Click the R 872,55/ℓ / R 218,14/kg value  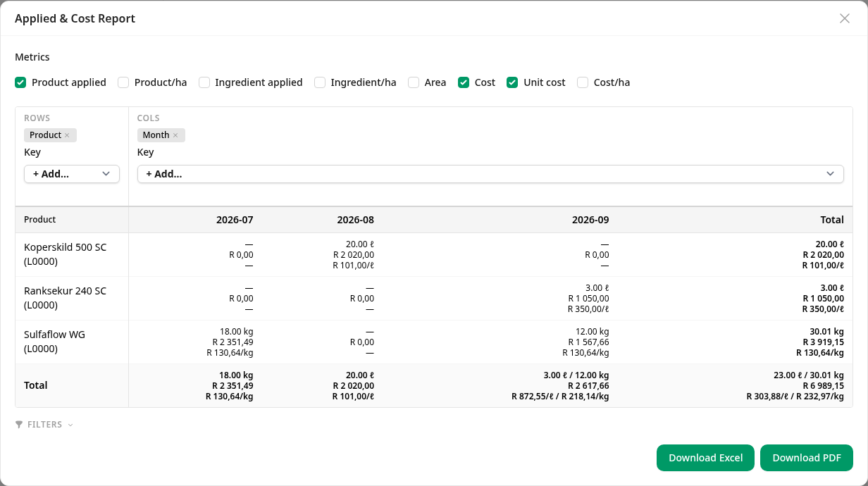[x=560, y=397]
